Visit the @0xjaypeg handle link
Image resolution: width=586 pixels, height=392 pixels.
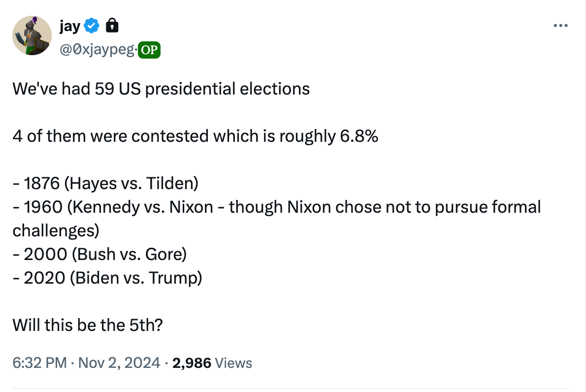point(97,49)
